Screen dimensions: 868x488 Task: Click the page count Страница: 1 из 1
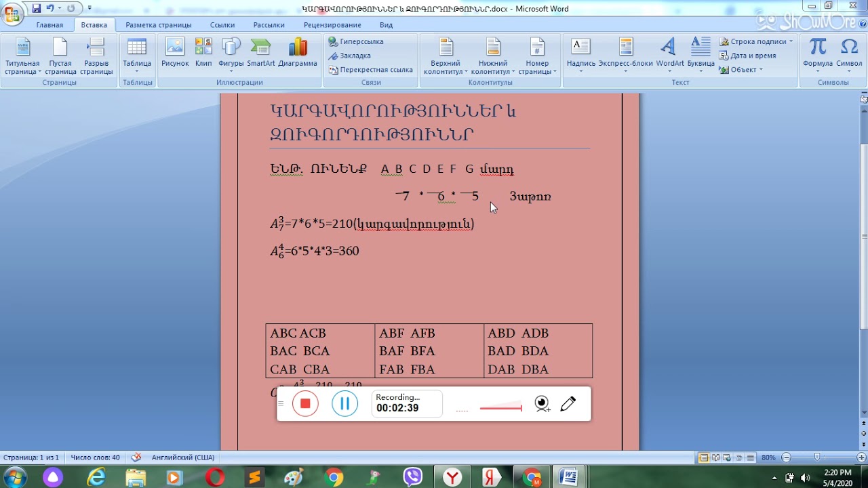coord(31,457)
